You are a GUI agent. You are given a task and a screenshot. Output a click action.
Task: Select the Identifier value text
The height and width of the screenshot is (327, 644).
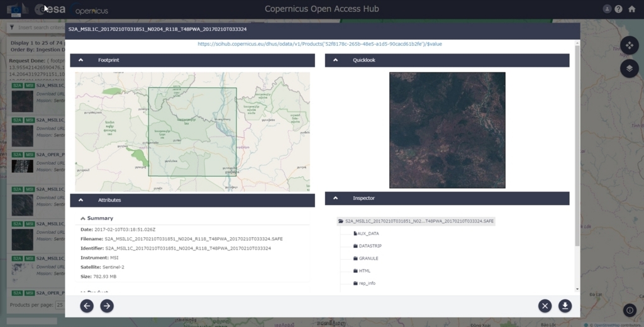point(188,248)
